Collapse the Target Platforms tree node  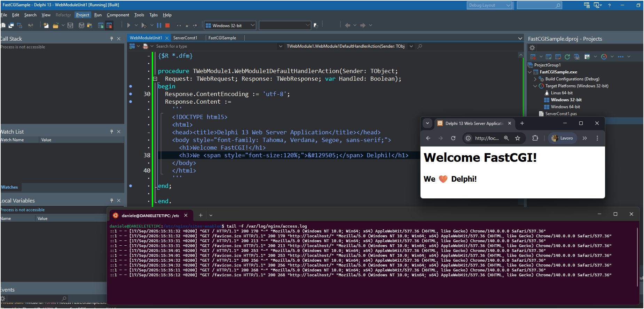click(535, 86)
